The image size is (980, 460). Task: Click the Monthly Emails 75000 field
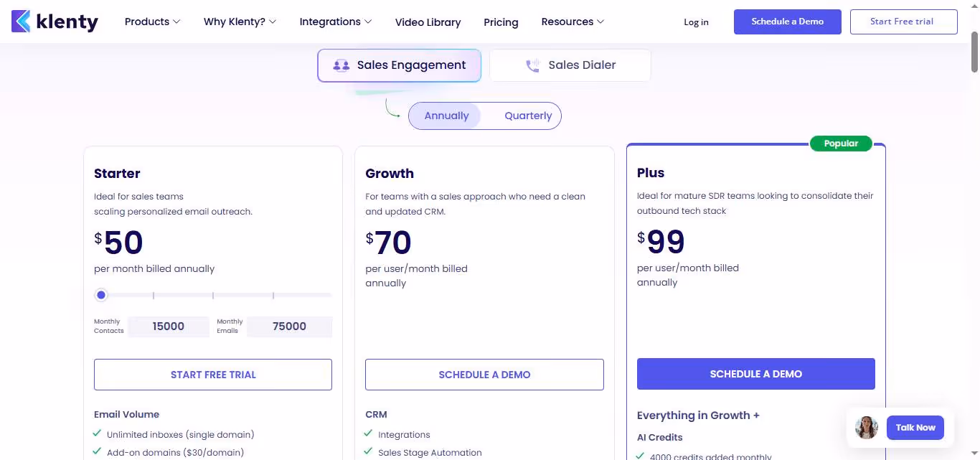290,327
